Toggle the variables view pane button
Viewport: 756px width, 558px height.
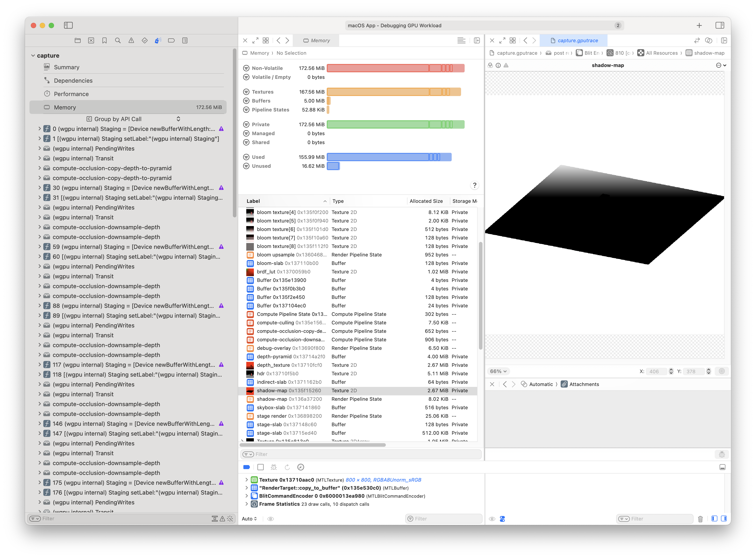coord(714,519)
